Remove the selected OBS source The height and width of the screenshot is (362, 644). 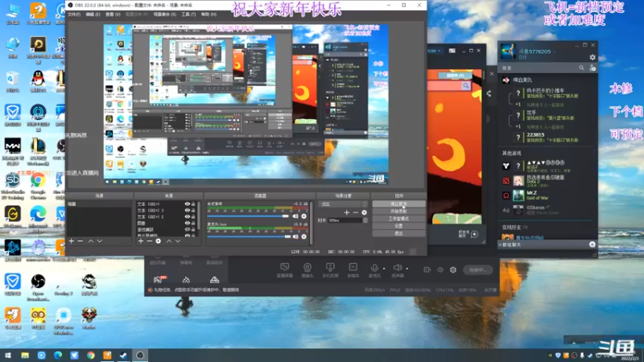click(150, 241)
